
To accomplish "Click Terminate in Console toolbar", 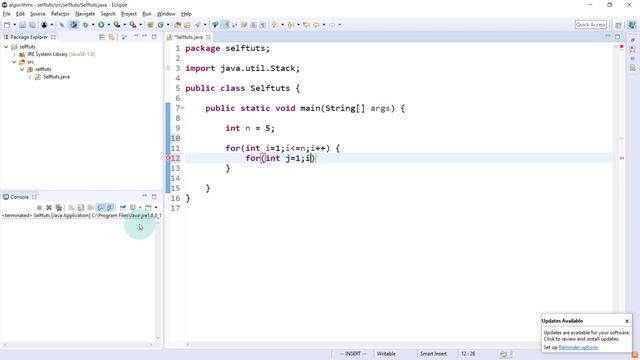I will click(39, 208).
